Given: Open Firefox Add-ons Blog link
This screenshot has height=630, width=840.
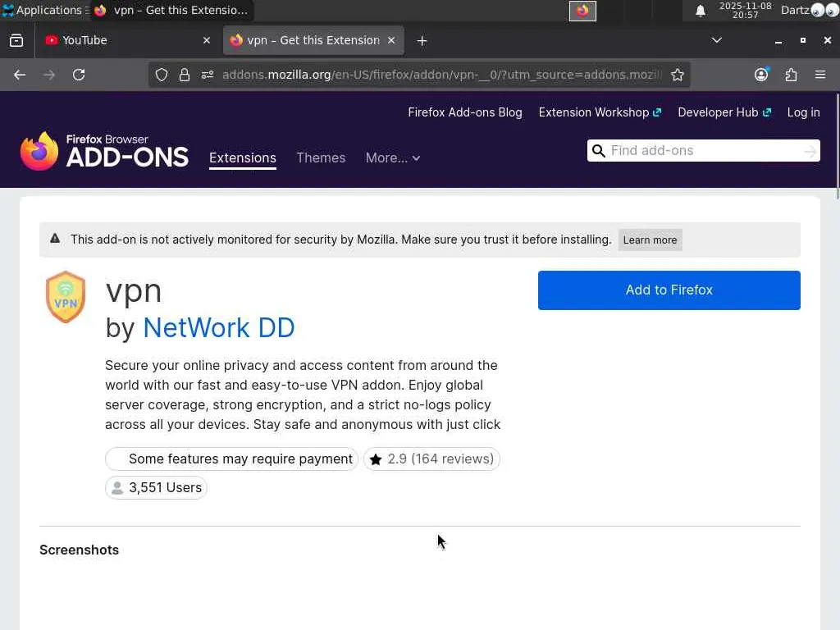Looking at the screenshot, I should click(464, 112).
